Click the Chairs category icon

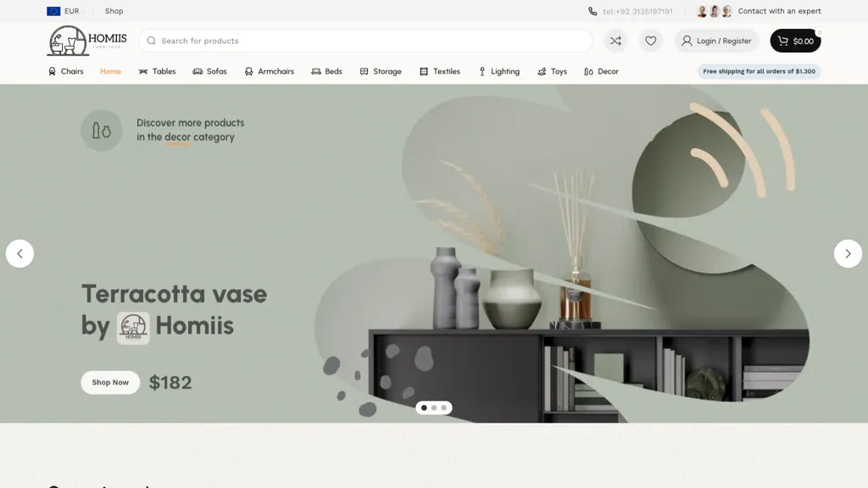pos(52,71)
